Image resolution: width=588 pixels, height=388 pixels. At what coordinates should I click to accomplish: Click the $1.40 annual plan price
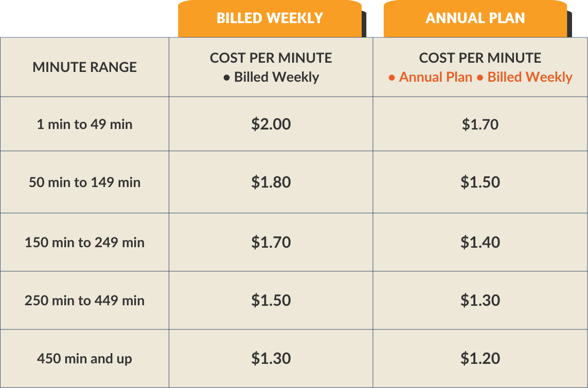480,243
